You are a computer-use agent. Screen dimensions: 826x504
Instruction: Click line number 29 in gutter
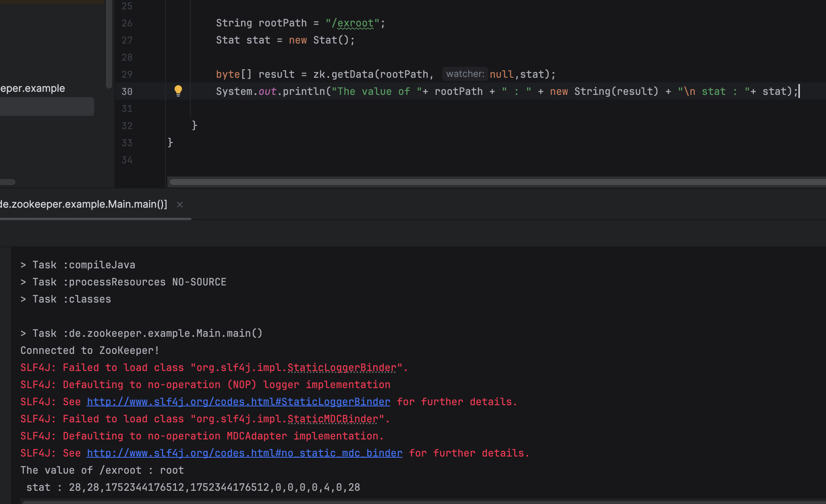127,74
